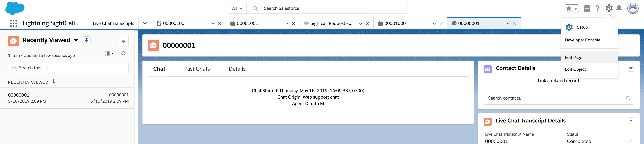Close the active 00000001 chat tab
Screen dimensions: 644x144
pos(515,23)
